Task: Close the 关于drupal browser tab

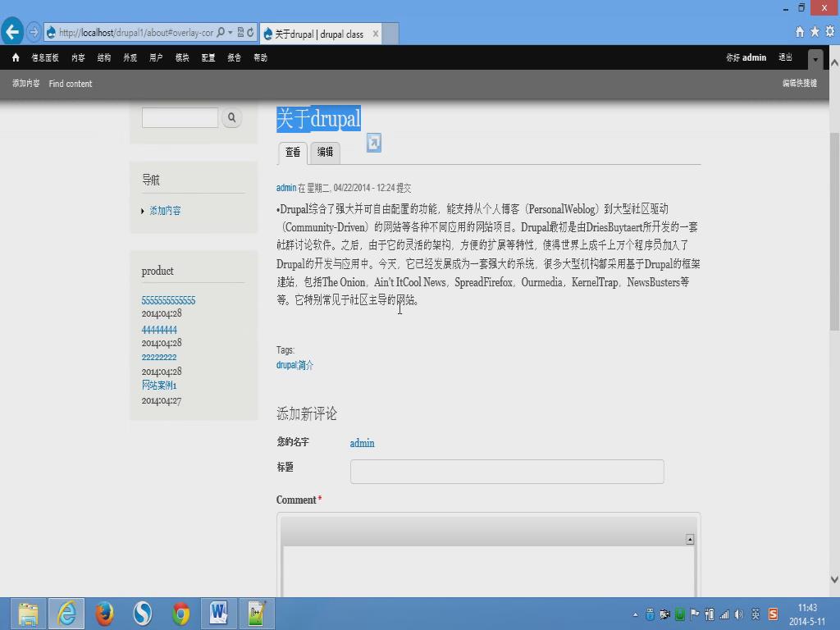Action: click(376, 34)
